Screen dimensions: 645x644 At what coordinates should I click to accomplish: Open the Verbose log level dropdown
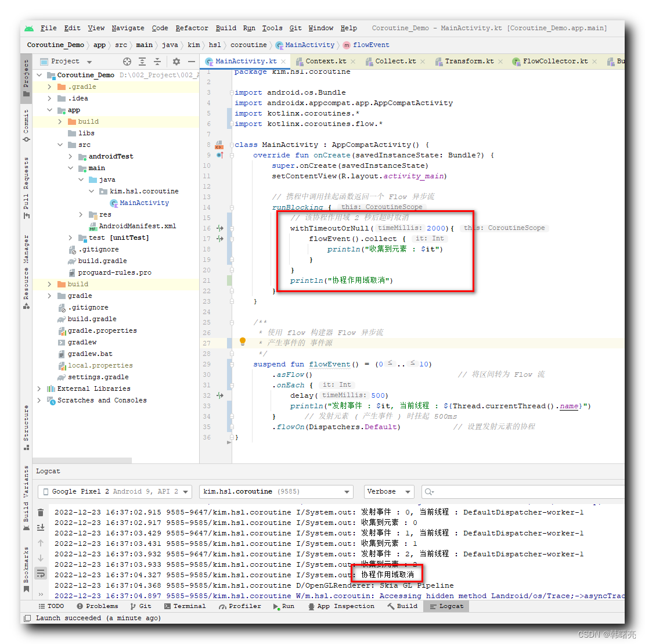(389, 492)
